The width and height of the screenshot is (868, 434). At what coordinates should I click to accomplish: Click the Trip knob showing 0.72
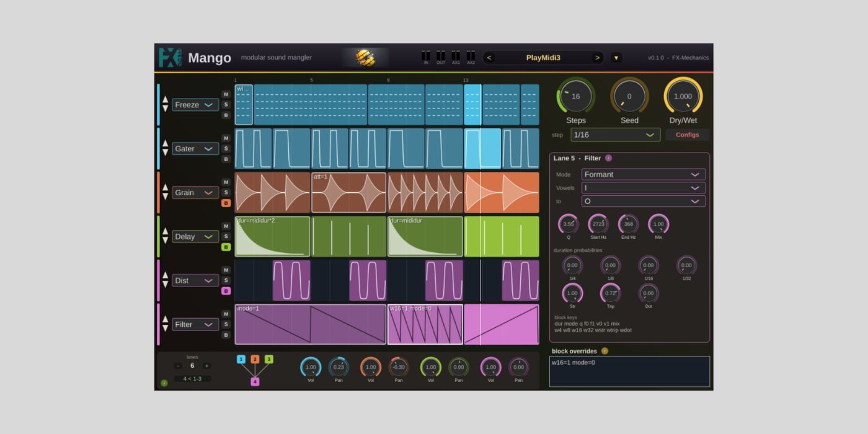[x=611, y=293]
